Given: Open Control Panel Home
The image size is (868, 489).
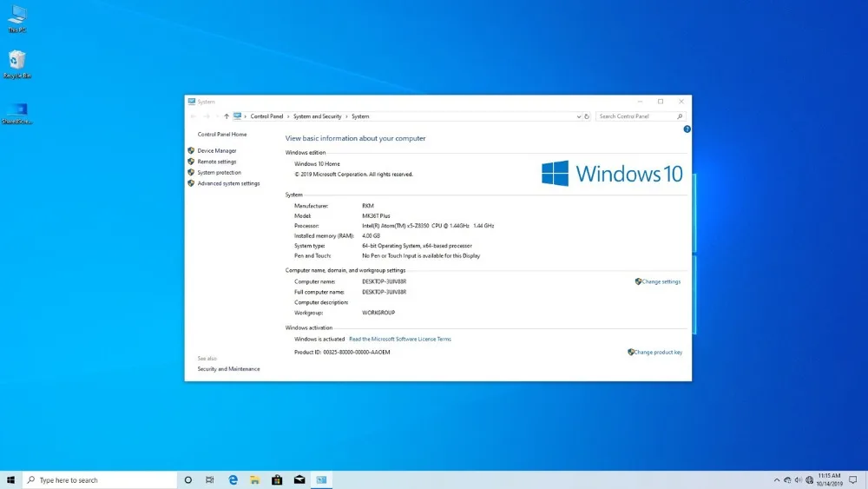Looking at the screenshot, I should [222, 135].
